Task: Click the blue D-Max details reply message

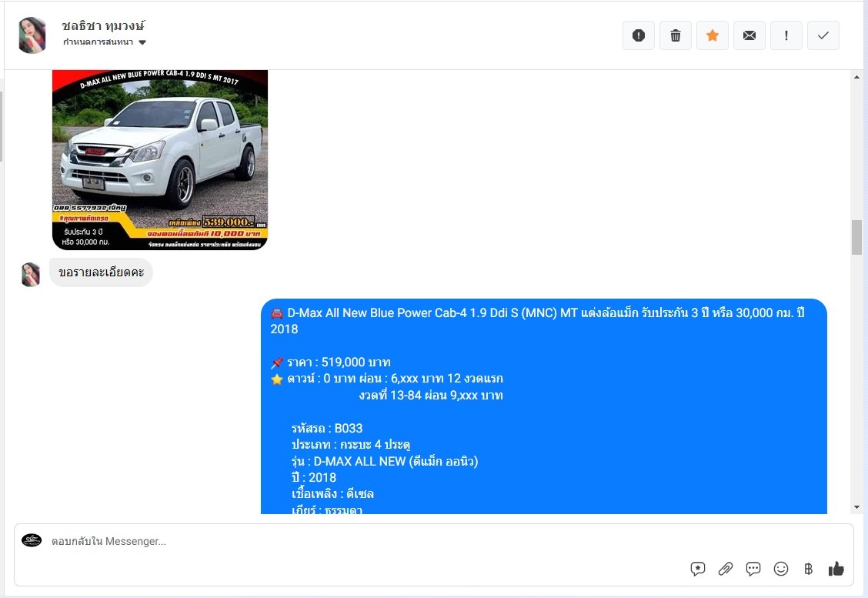Action: tap(543, 406)
